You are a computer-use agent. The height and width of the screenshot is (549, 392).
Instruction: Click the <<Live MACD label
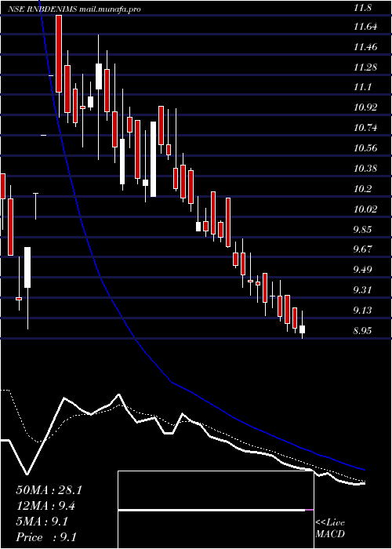tap(330, 529)
